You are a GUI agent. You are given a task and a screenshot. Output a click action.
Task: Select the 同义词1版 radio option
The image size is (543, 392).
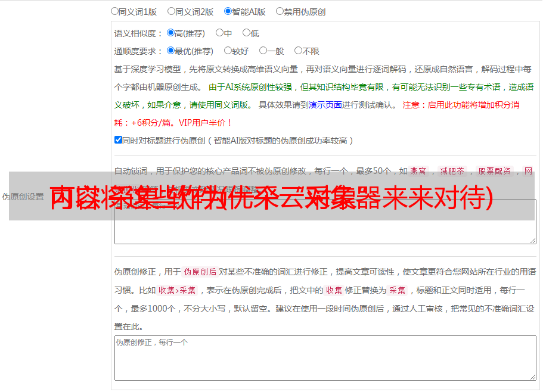pos(114,11)
